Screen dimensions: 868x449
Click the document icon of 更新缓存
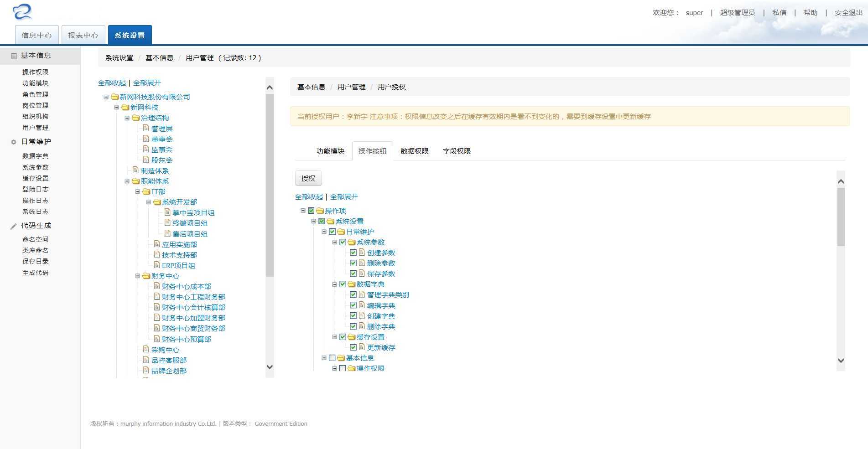pyautogui.click(x=362, y=347)
